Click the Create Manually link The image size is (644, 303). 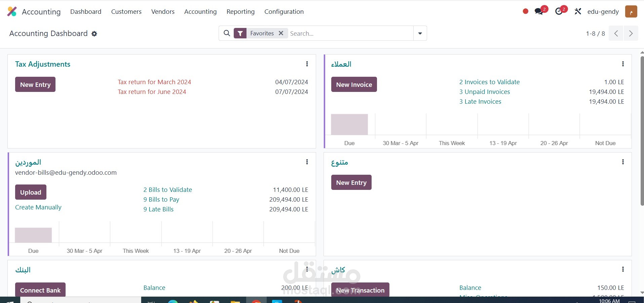pos(38,207)
